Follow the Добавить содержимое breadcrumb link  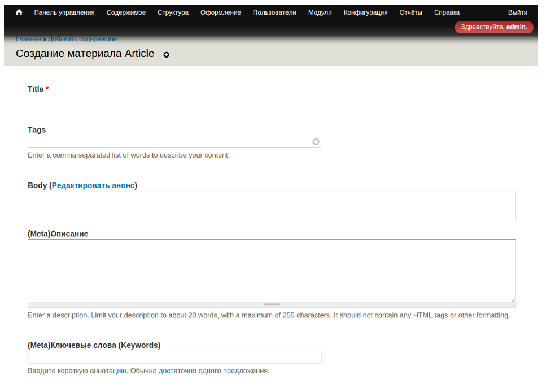coord(82,39)
